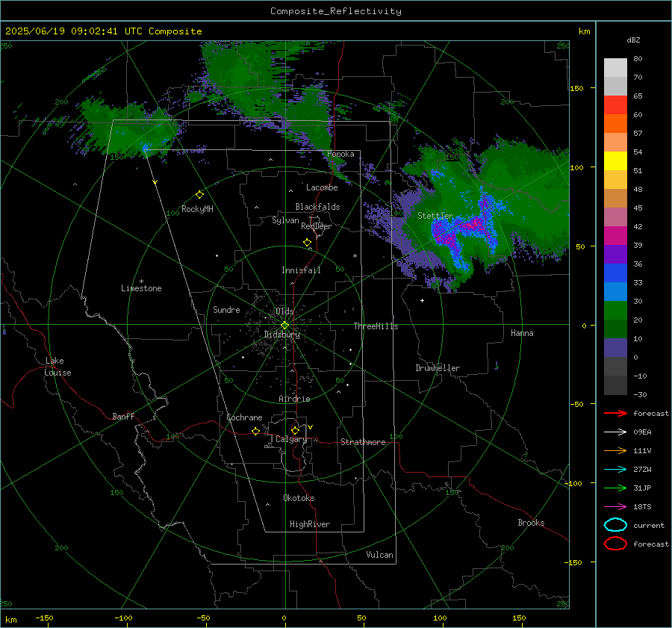Click the Ponoka city label
Viewport: 672px width, 628px height.
[340, 154]
